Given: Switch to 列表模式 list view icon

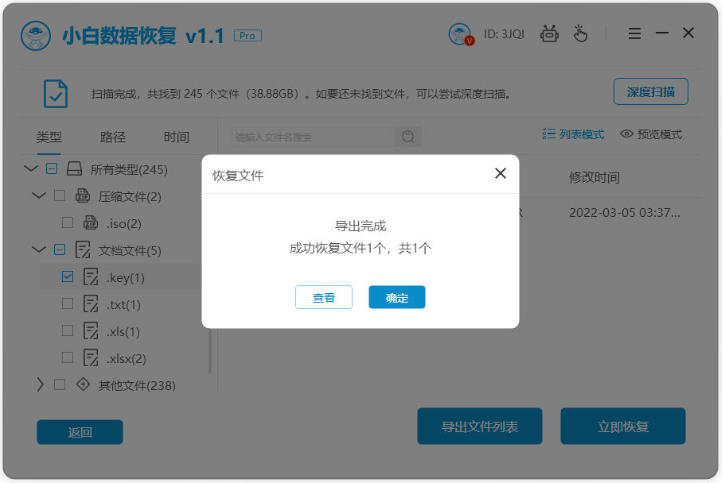Looking at the screenshot, I should pyautogui.click(x=549, y=134).
